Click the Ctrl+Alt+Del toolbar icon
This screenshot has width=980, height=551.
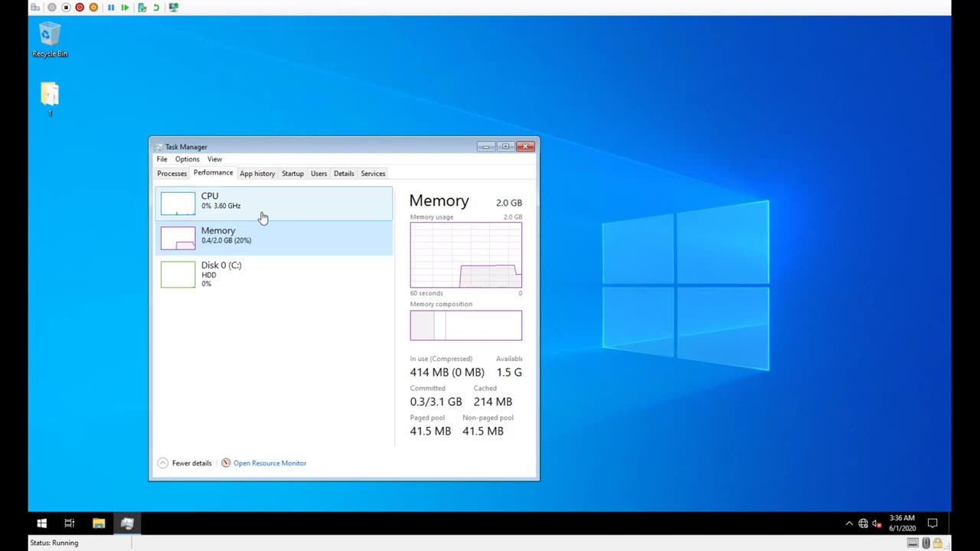point(35,8)
